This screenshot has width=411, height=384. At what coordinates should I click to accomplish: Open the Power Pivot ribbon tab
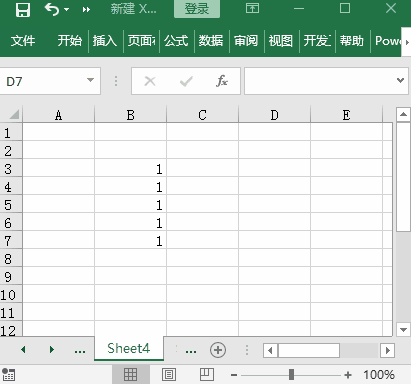pyautogui.click(x=387, y=41)
